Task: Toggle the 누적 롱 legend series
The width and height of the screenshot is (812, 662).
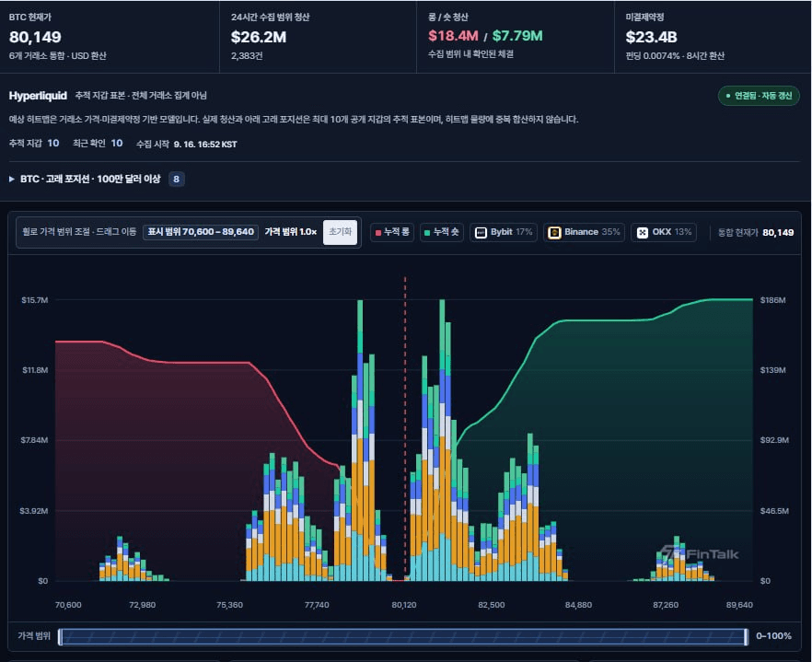Action: (x=392, y=232)
